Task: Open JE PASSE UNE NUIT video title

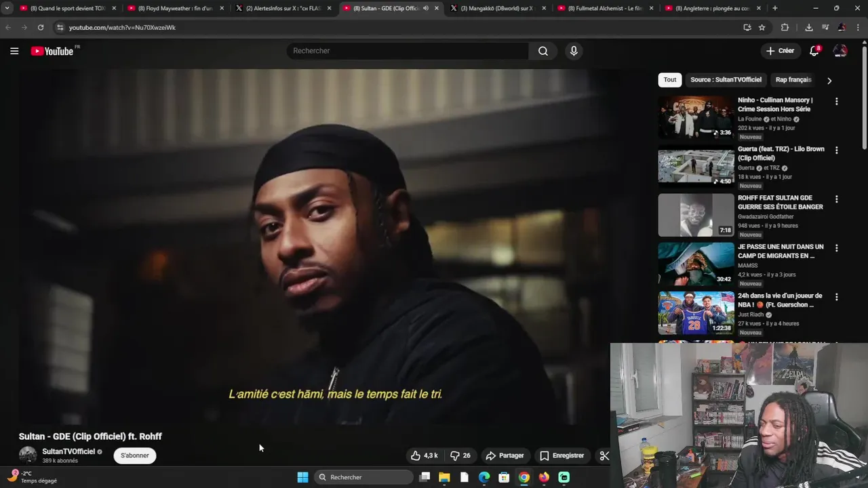Action: 781,251
